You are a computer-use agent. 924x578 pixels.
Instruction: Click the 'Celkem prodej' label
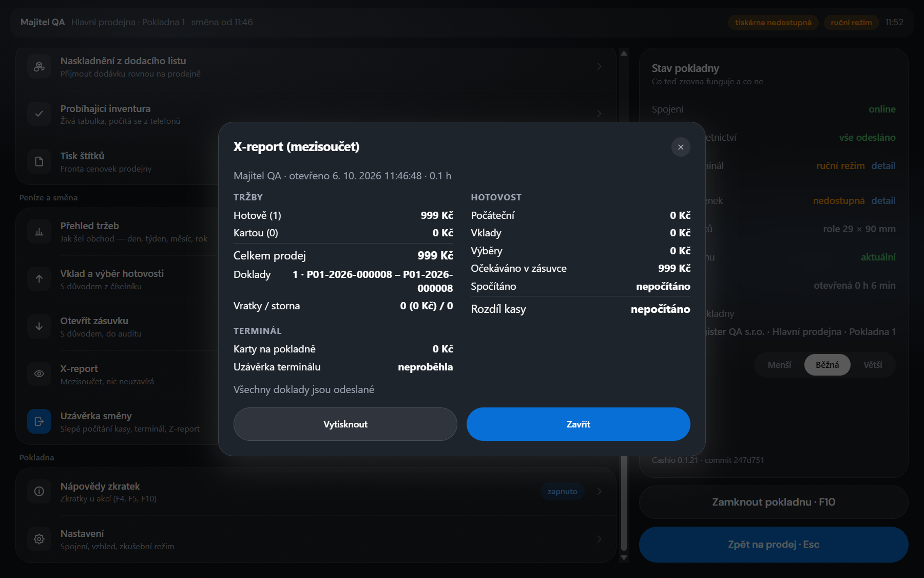click(x=269, y=256)
